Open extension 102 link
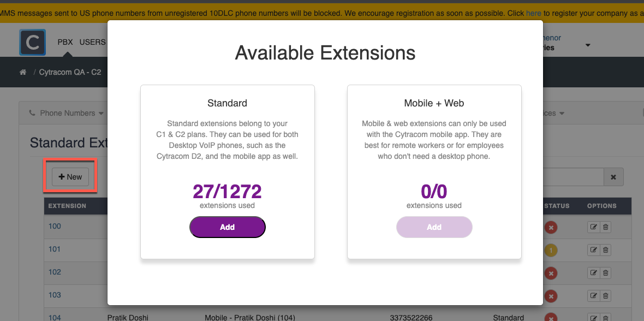Screen dimensions: 644x321 click(x=55, y=272)
